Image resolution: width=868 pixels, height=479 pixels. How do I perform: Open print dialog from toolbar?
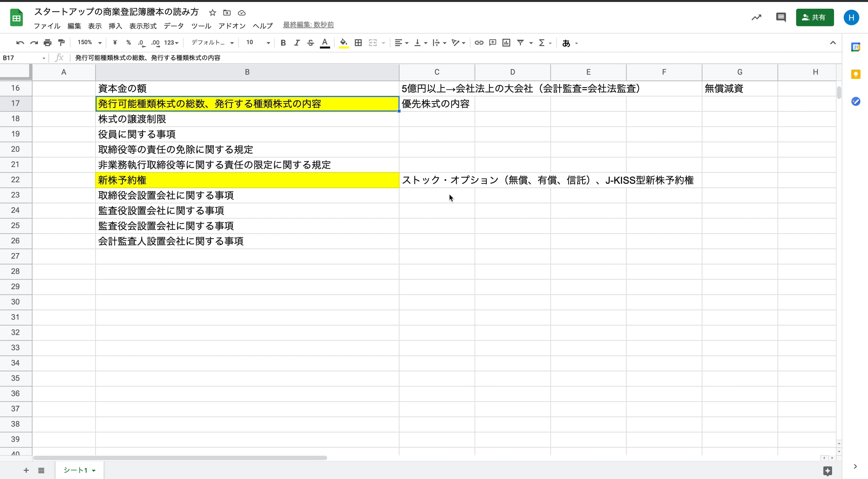click(x=47, y=43)
